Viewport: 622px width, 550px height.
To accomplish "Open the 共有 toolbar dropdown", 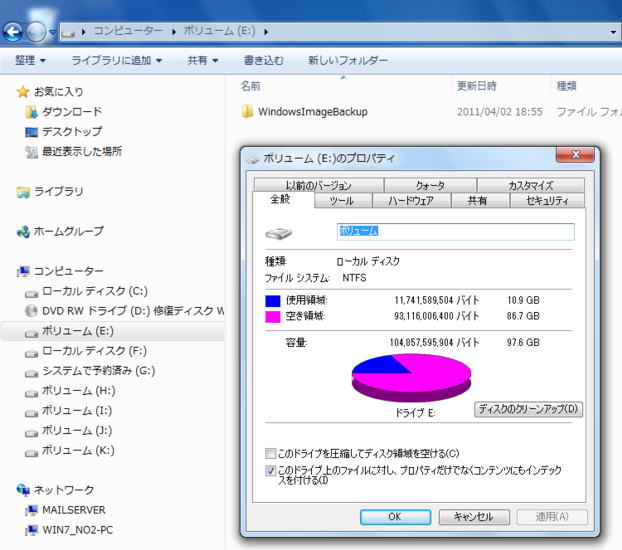I will (203, 60).
